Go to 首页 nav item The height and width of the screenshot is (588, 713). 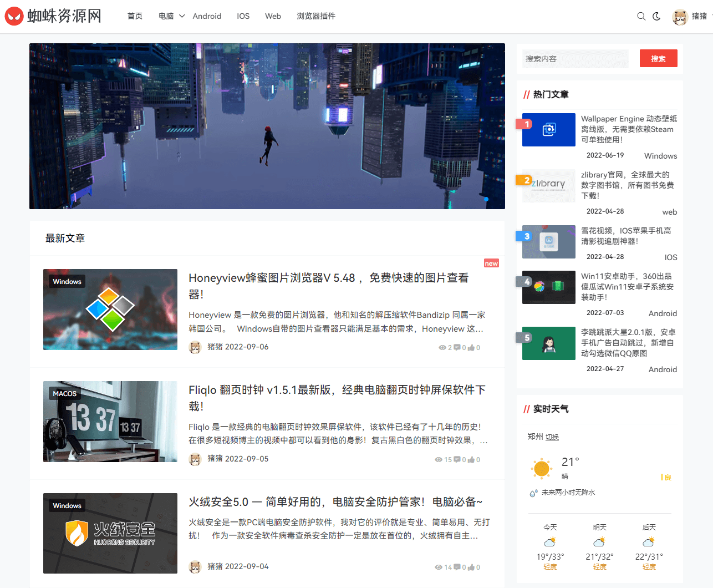(135, 16)
